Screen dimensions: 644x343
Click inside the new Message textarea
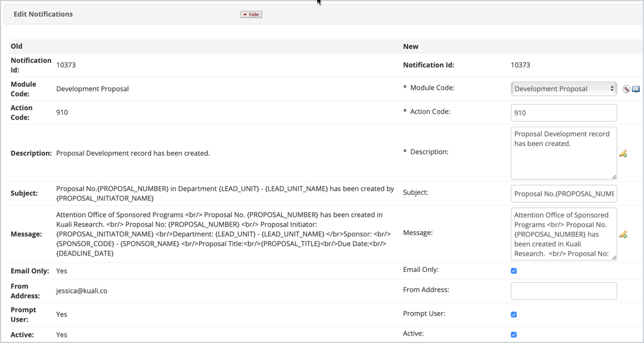pos(563,234)
